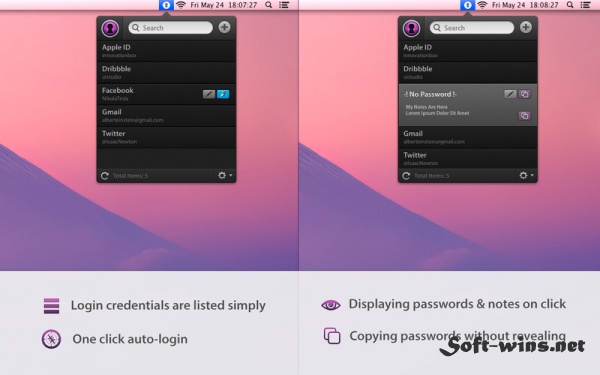The height and width of the screenshot is (375, 600).
Task: Open Notification Center in right menu bar
Action: (585, 5)
